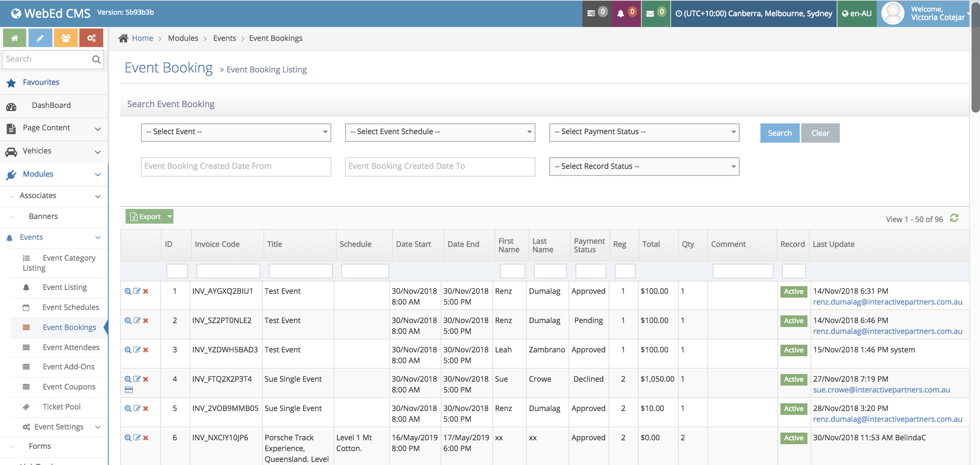980x465 pixels.
Task: Click the red gears settings shortcut icon
Action: point(91,38)
